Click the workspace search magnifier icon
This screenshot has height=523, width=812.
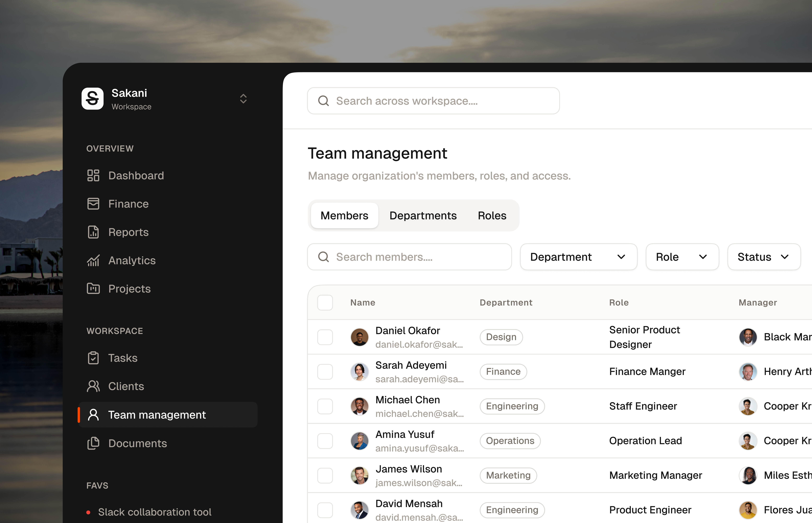(323, 101)
